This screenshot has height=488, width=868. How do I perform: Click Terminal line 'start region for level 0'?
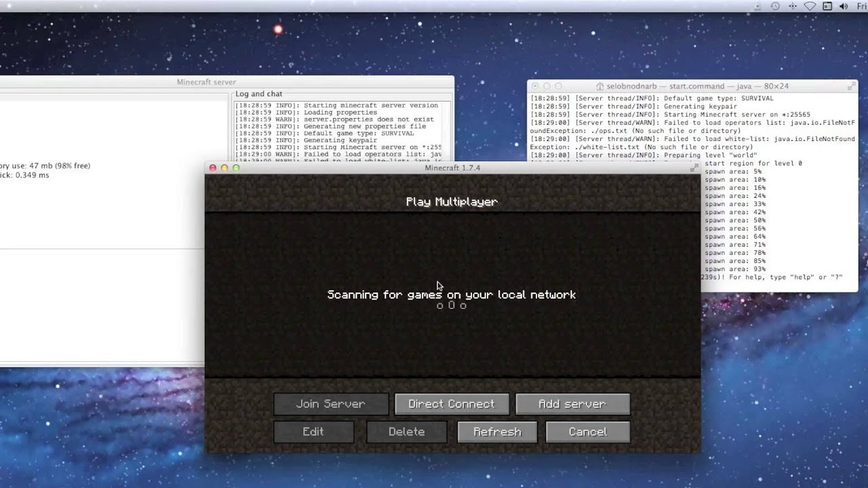[753, 163]
